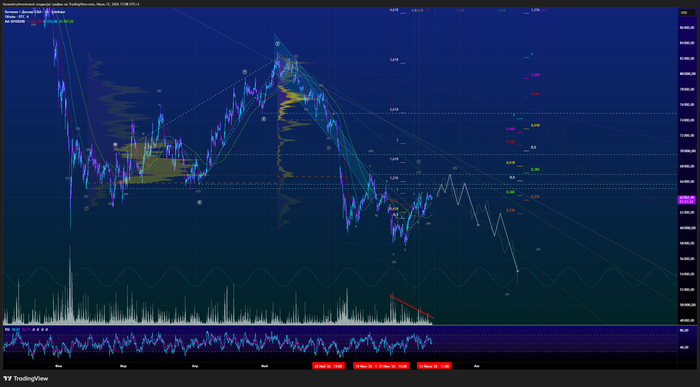The width and height of the screenshot is (700, 387).
Task: Click the MA 50/100/200 indicator legend
Action: (x=14, y=21)
